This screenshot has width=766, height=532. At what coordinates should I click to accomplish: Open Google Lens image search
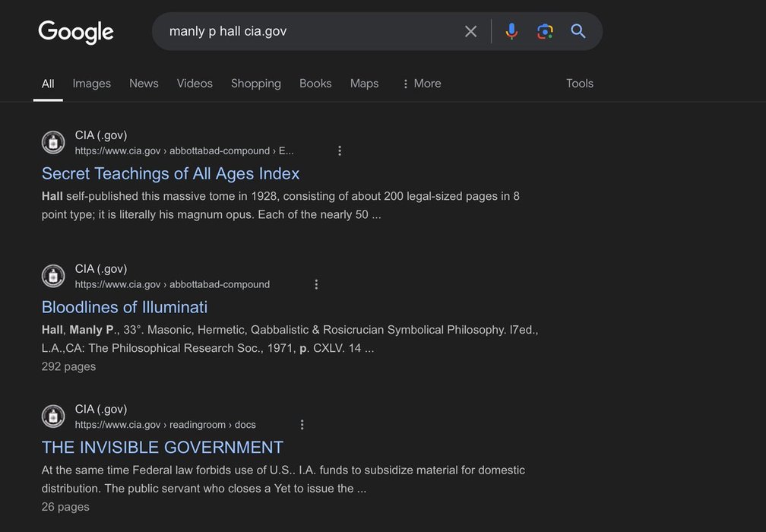[545, 31]
